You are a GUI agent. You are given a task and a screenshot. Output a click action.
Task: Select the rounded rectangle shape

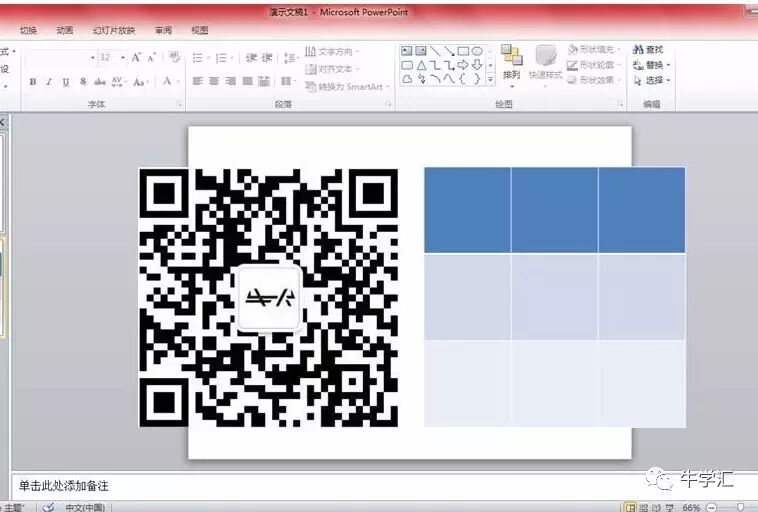coord(407,65)
